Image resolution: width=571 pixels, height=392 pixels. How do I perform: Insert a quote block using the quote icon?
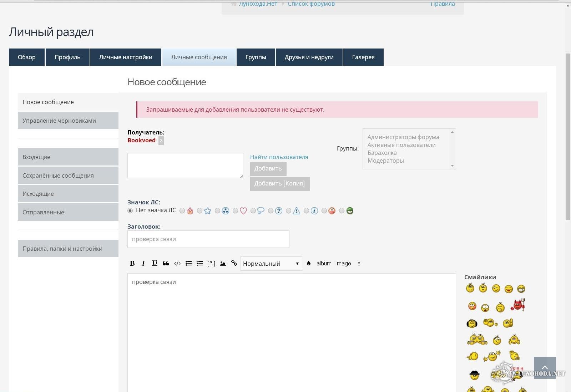point(166,263)
